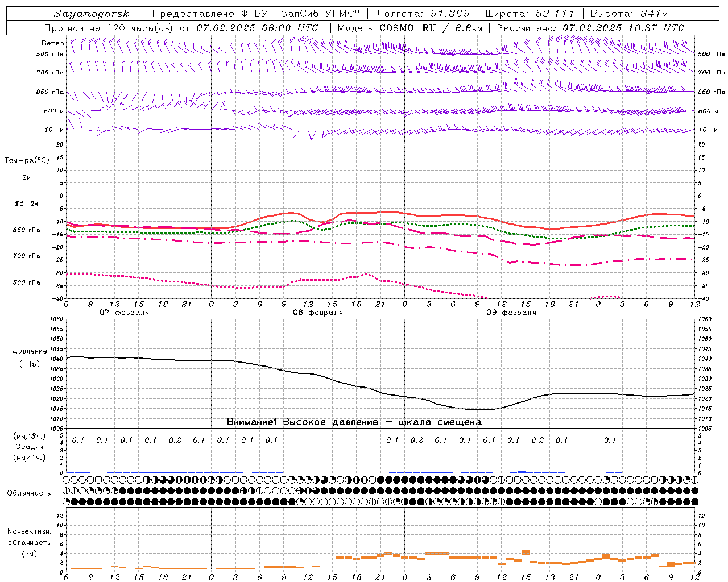Click the '700 гПа' temperature legend entry
The height and width of the screenshot is (582, 728).
click(x=26, y=256)
